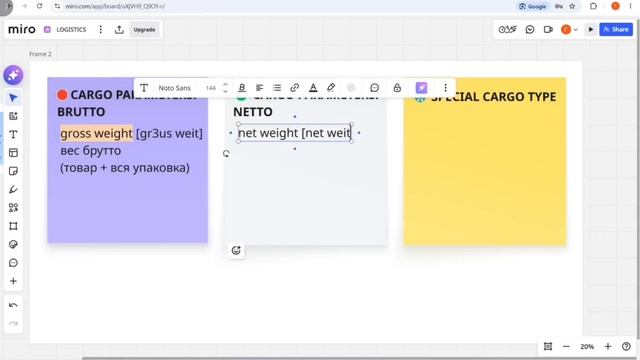Image resolution: width=640 pixels, height=360 pixels.
Task: Open frames panel icon bottom right
Action: pos(548,347)
